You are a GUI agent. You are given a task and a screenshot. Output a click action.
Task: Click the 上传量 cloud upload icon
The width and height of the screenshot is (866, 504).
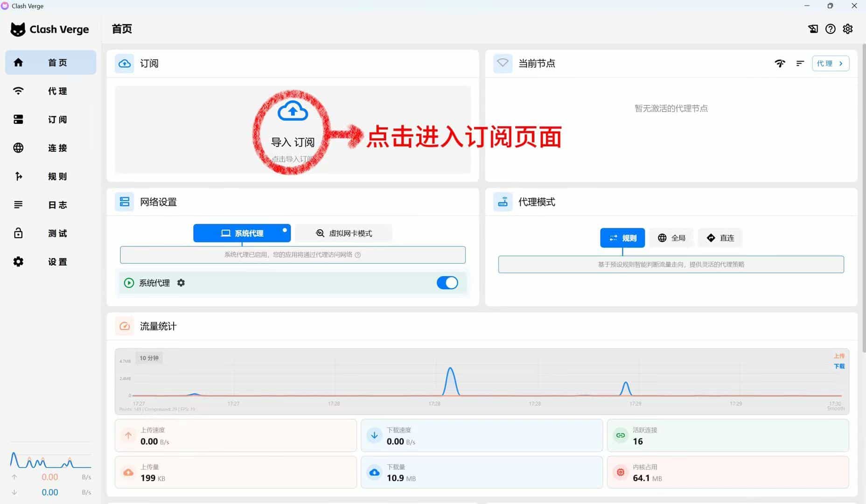pyautogui.click(x=128, y=473)
